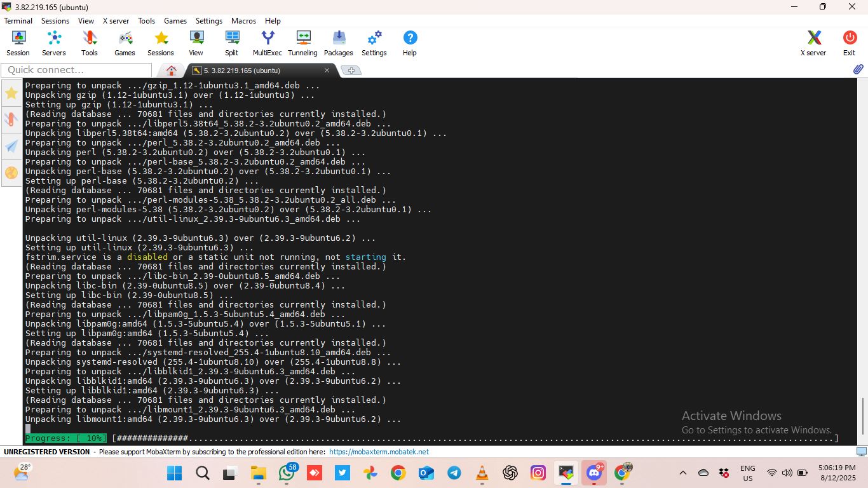Image resolution: width=868 pixels, height=488 pixels.
Task: Click the paperclip attachment icon
Action: pos(858,70)
